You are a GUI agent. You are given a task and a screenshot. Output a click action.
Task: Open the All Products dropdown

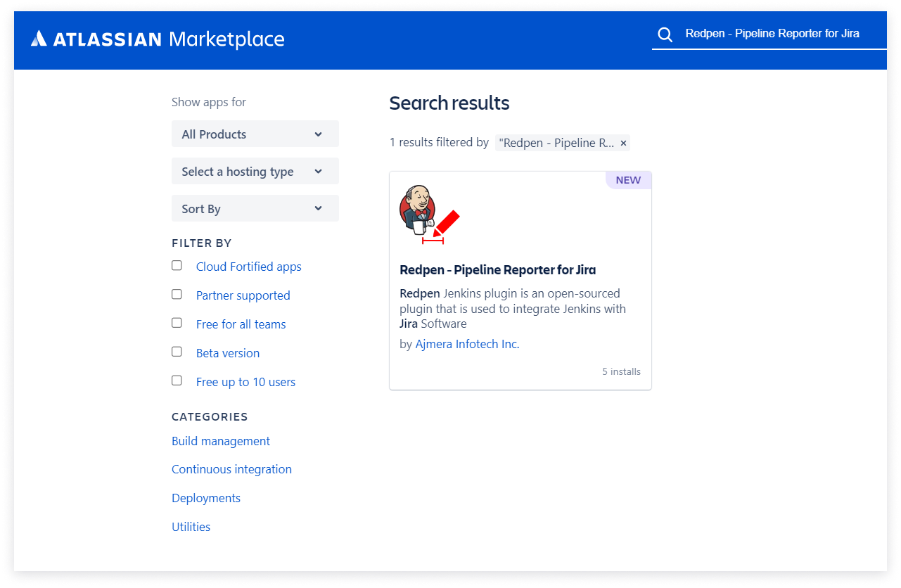[x=255, y=134]
